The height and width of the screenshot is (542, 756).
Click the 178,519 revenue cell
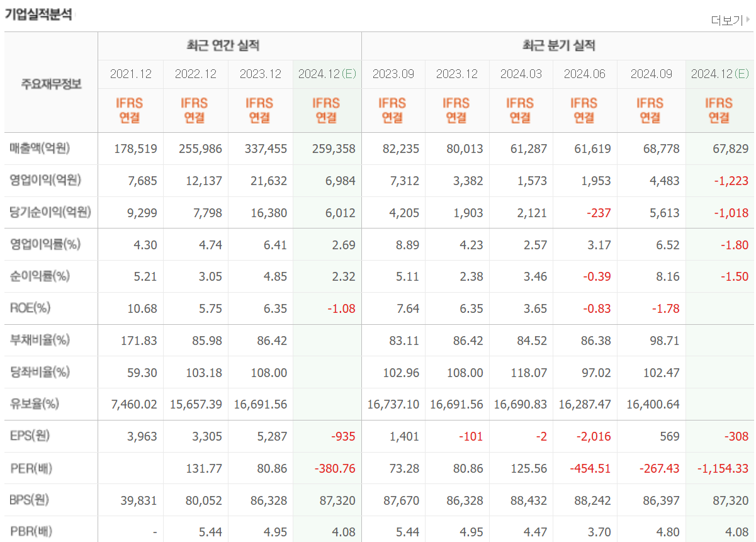click(136, 149)
